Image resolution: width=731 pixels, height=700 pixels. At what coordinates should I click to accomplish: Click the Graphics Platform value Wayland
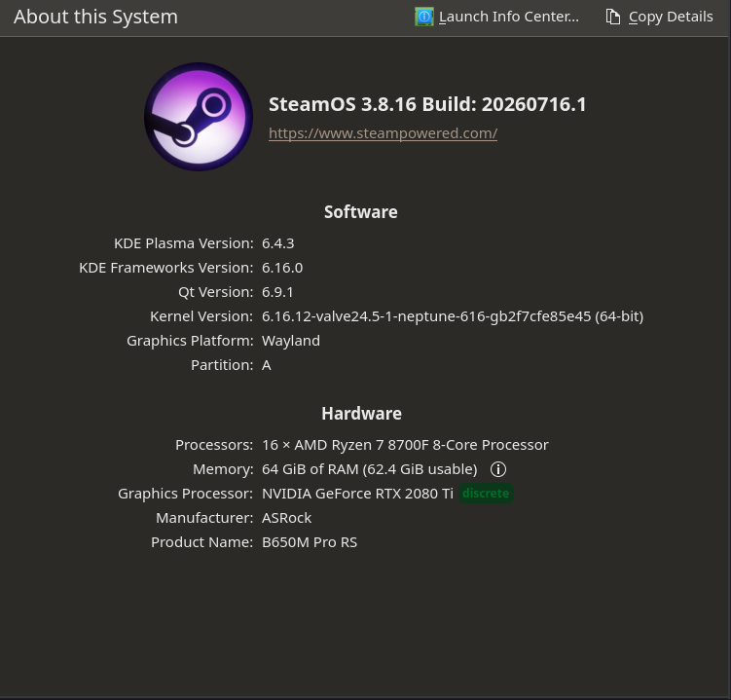[291, 341]
